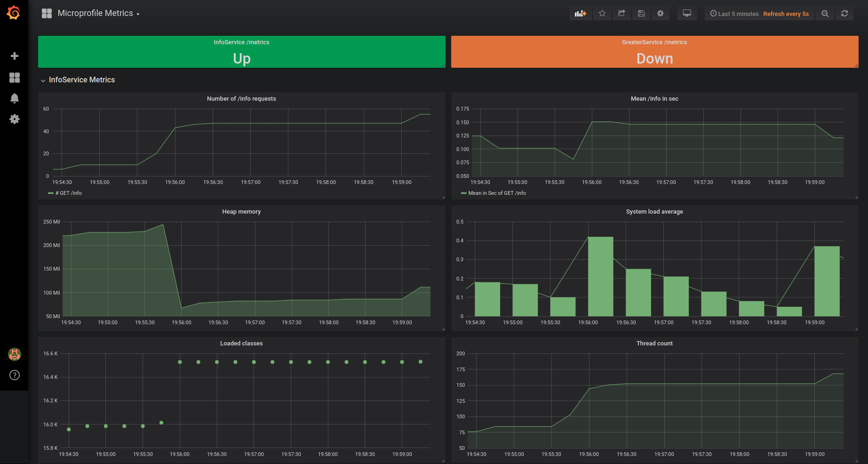
Task: Star this dashboard as favorite
Action: pyautogui.click(x=602, y=14)
